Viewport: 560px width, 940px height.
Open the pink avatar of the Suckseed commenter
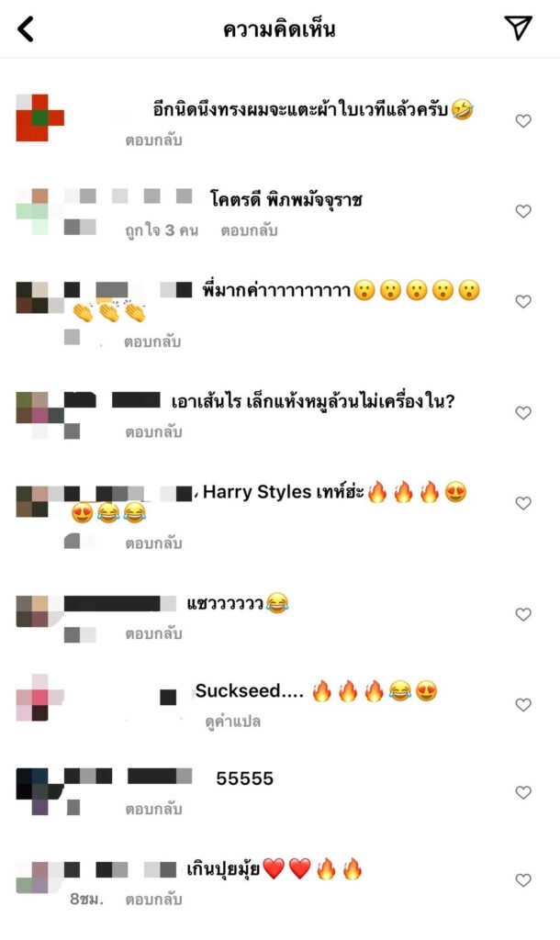39,698
